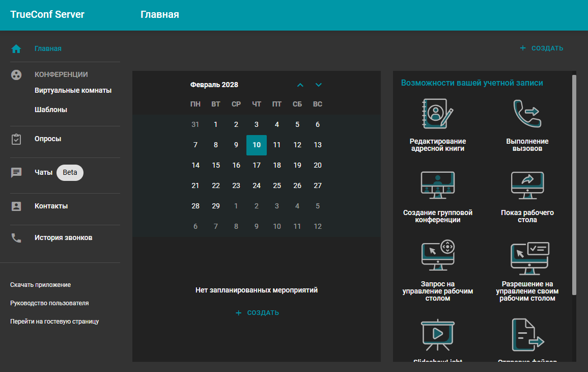Click the СОЗДАТЬ button at top right
The width and height of the screenshot is (588, 372).
coord(542,48)
